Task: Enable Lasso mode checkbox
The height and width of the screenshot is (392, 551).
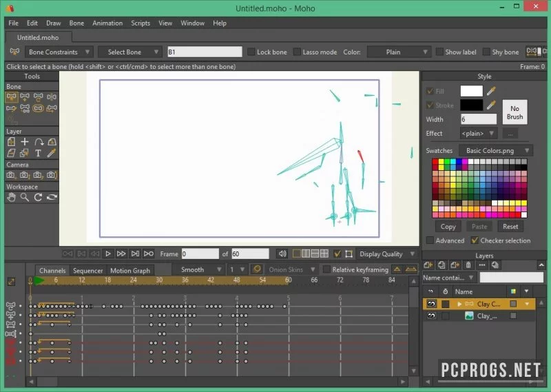Action: pos(297,52)
